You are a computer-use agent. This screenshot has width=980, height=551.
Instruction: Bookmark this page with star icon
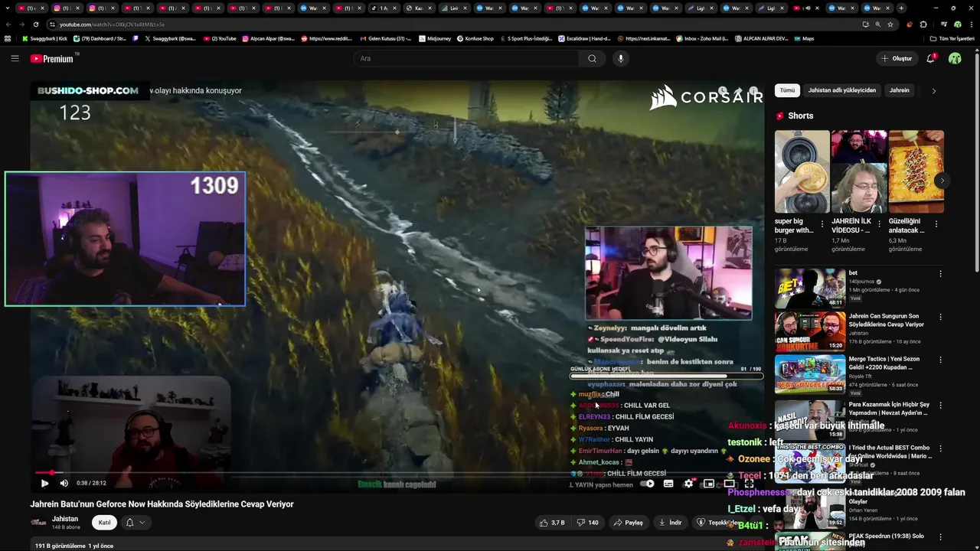click(890, 24)
